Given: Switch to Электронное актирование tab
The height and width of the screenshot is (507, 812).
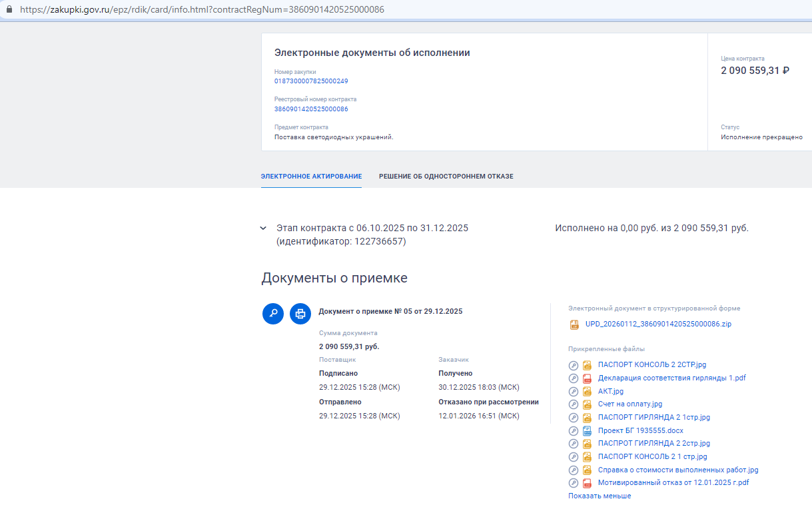Looking at the screenshot, I should 311,177.
